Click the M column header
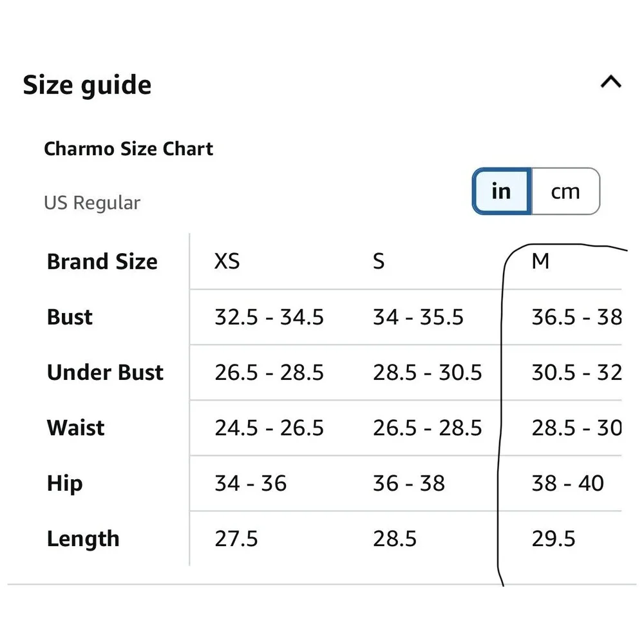The image size is (644, 644). 540,261
